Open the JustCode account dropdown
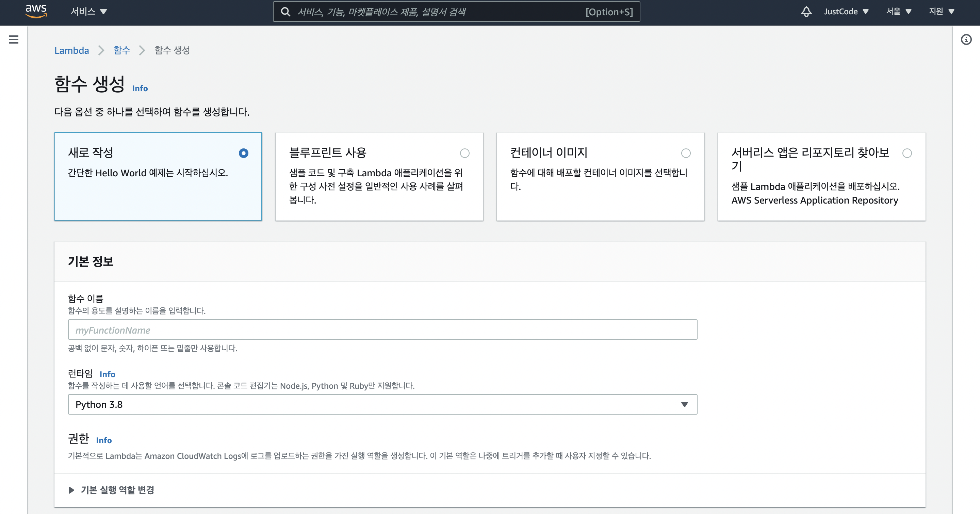980x514 pixels. (x=846, y=12)
